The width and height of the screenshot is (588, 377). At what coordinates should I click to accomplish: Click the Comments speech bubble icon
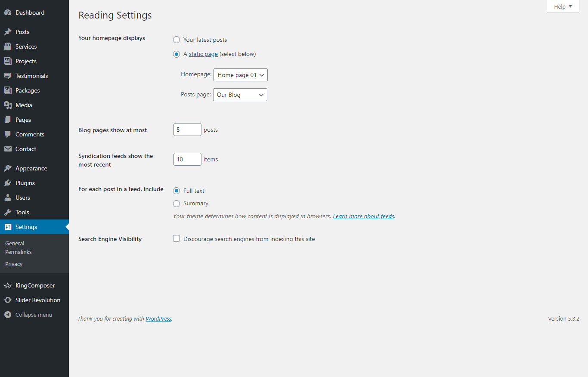8,134
